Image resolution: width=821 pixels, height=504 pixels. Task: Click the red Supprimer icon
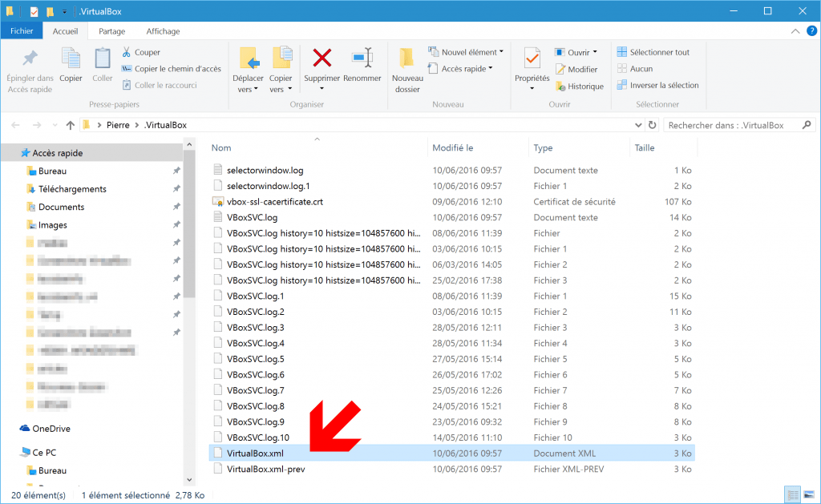pyautogui.click(x=322, y=58)
